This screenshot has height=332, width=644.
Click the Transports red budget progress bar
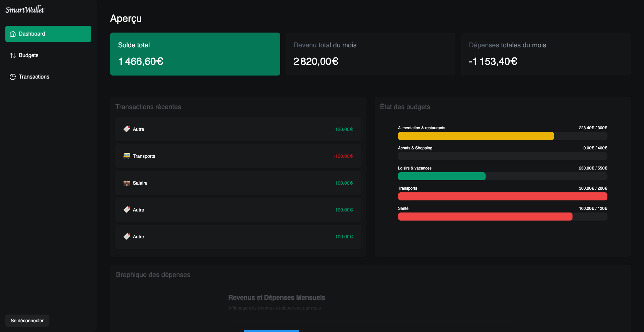pos(503,196)
